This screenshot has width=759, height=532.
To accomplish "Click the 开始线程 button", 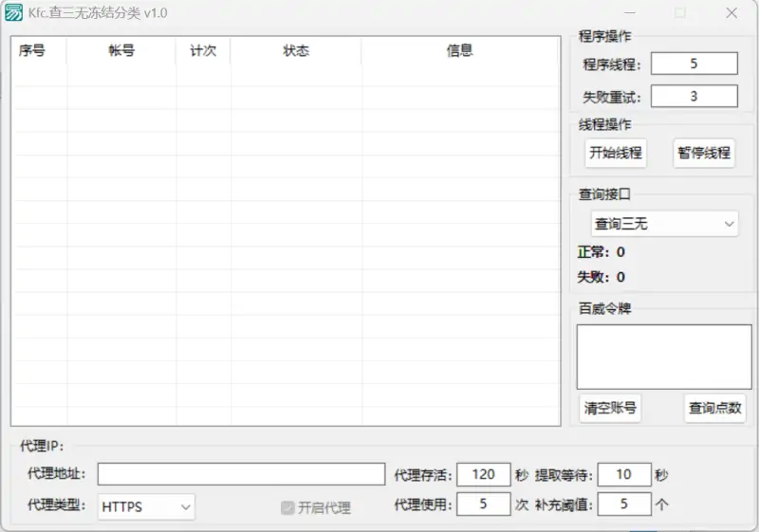I will coord(616,153).
